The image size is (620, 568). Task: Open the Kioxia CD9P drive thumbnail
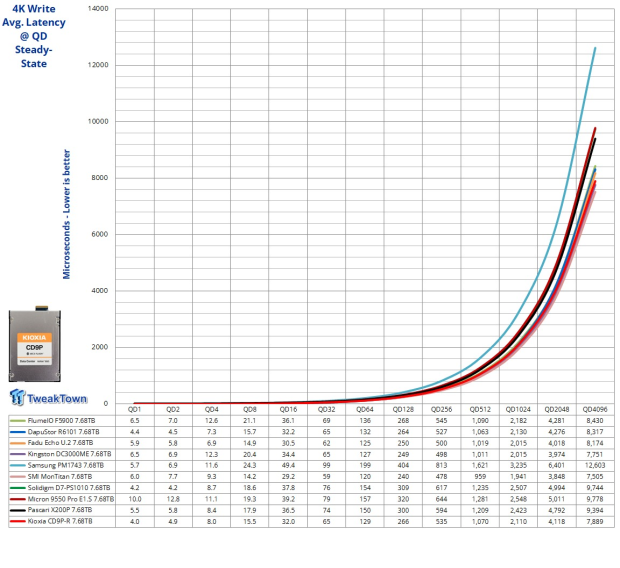pos(35,343)
